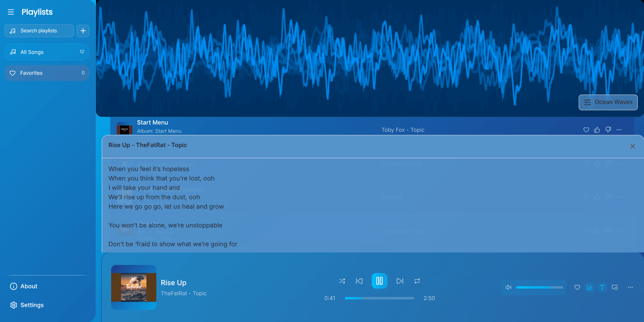Image resolution: width=644 pixels, height=322 pixels.
Task: Pause the current song
Action: pyautogui.click(x=379, y=281)
